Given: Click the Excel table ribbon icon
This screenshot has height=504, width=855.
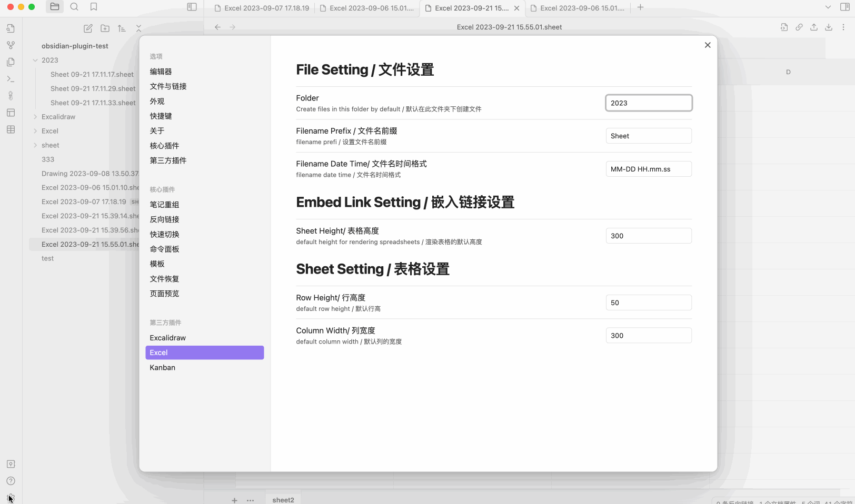Looking at the screenshot, I should click(11, 129).
